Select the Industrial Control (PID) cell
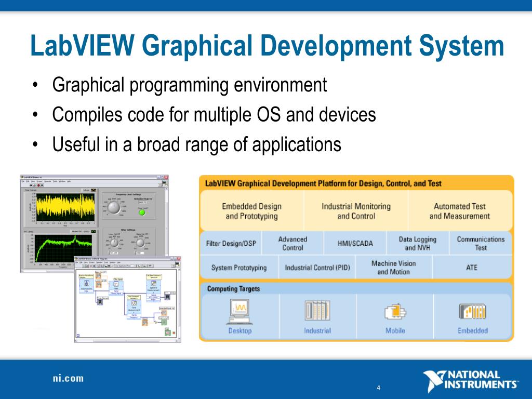Screen dimensions: 532x399 317,268
